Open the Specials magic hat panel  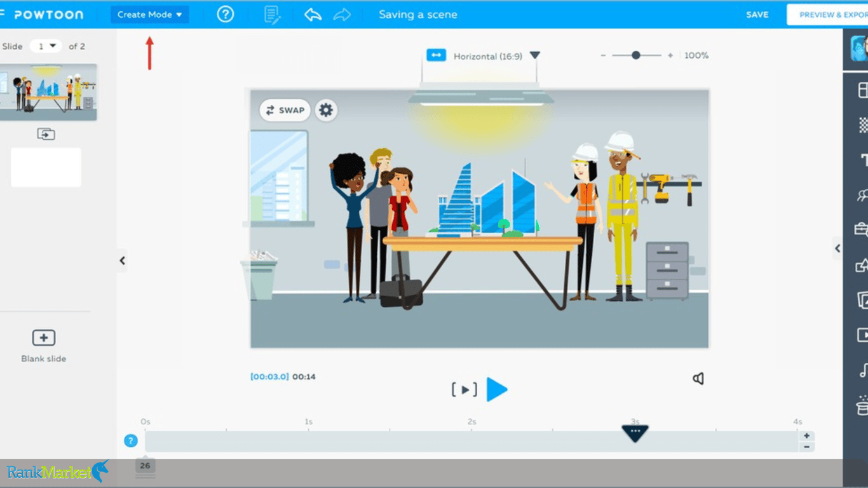tap(862, 405)
